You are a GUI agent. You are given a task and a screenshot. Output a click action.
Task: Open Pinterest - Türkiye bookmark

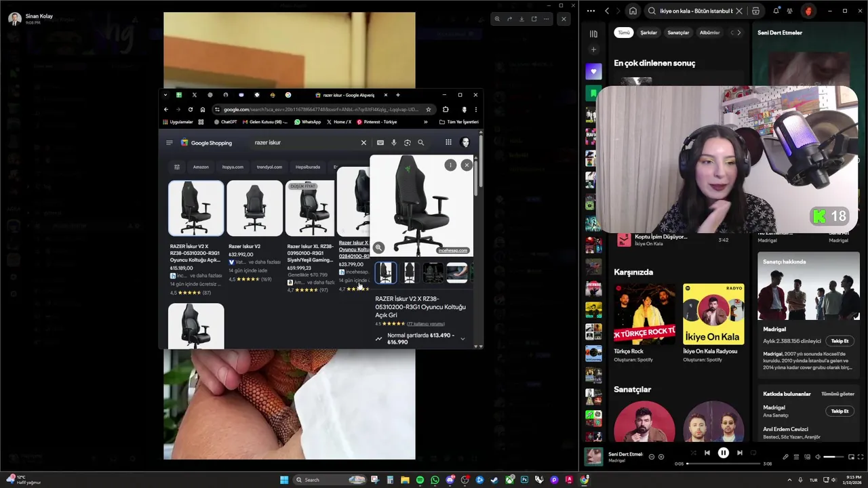point(377,122)
